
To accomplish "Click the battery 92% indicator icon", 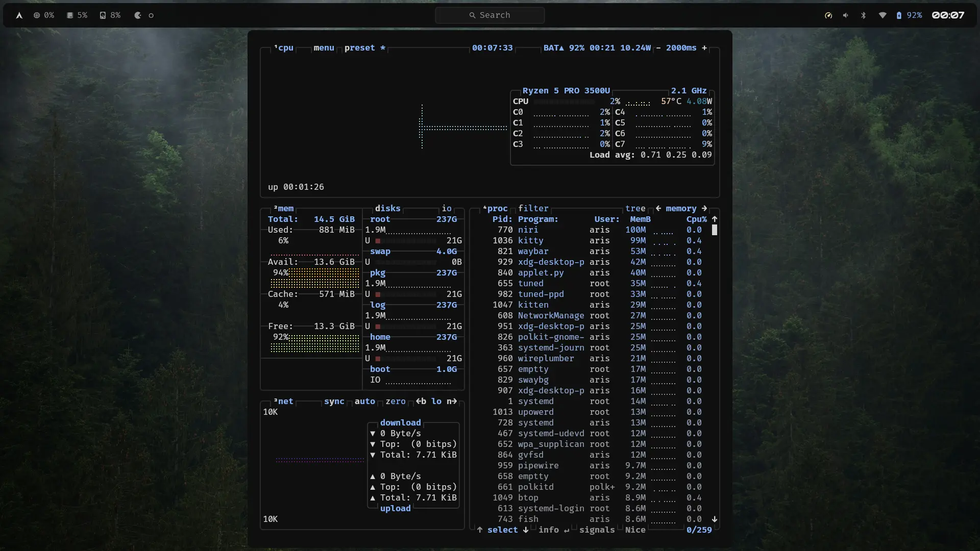I will (x=899, y=15).
